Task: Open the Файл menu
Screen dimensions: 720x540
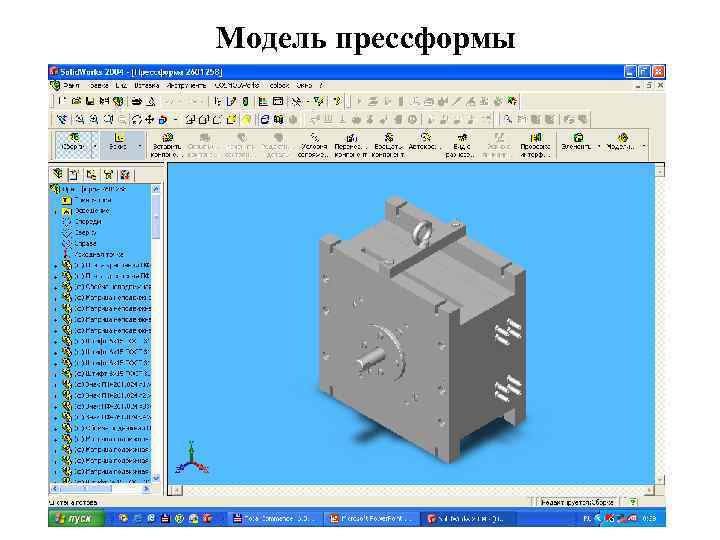Action: (x=72, y=85)
